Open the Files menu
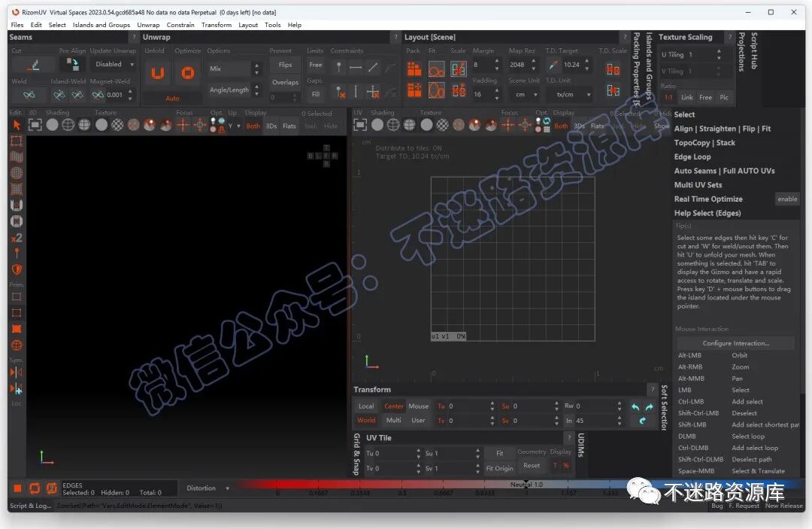The image size is (812, 529). (17, 25)
